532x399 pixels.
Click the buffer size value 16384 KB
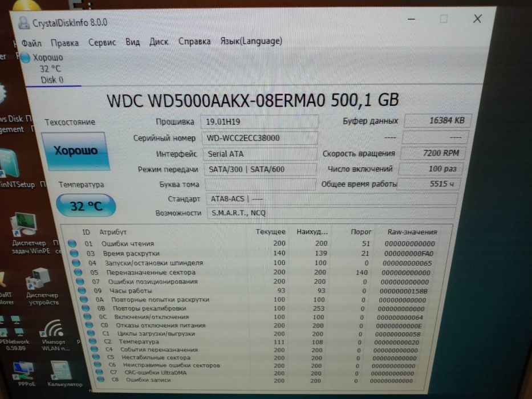click(438, 120)
